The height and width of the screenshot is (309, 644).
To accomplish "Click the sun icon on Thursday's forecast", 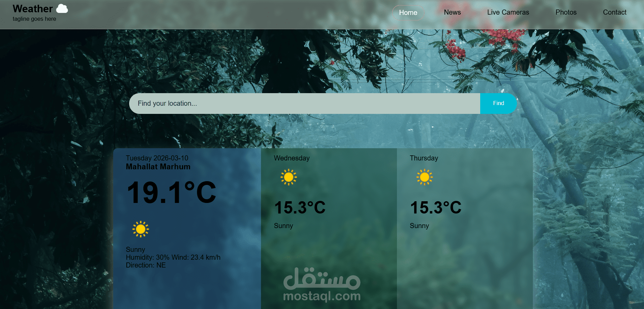I will 424,177.
